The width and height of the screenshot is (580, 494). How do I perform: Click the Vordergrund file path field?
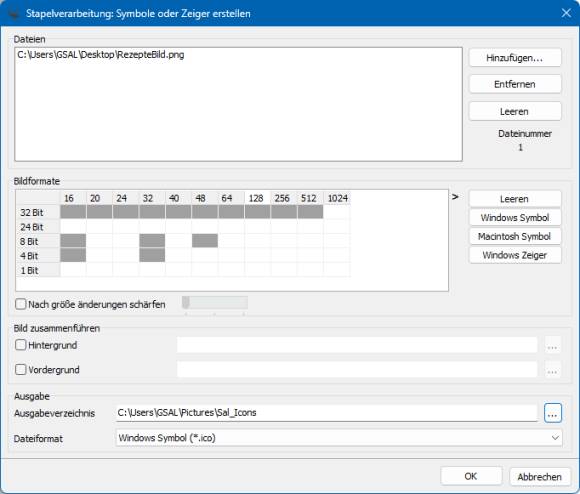pyautogui.click(x=357, y=369)
